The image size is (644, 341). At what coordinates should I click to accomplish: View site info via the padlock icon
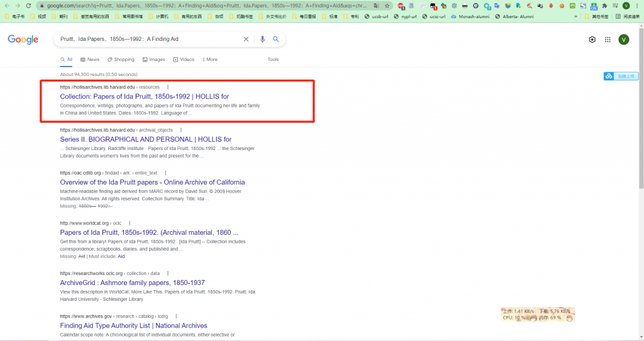click(x=42, y=6)
